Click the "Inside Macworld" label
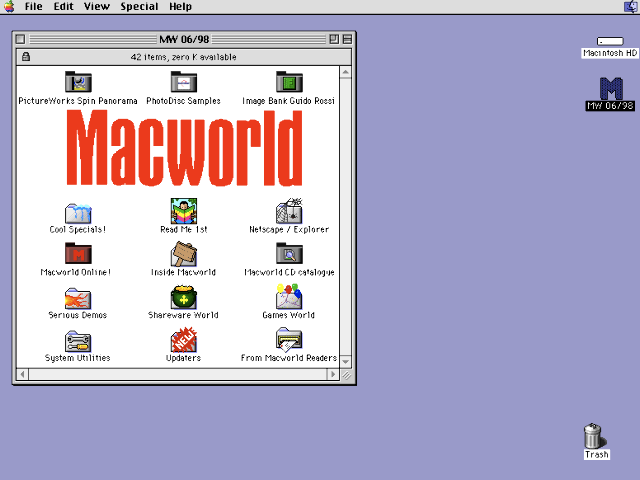The image size is (640, 480). tap(184, 272)
